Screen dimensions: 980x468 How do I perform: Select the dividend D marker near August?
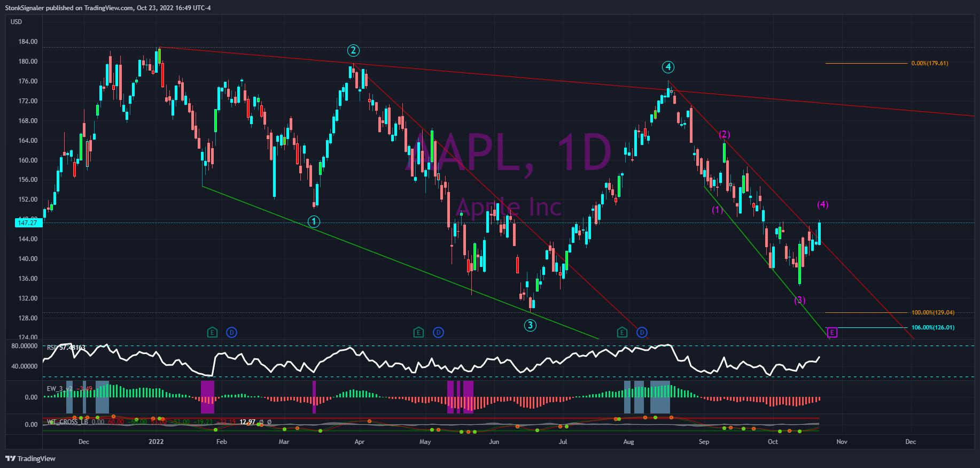click(x=642, y=333)
